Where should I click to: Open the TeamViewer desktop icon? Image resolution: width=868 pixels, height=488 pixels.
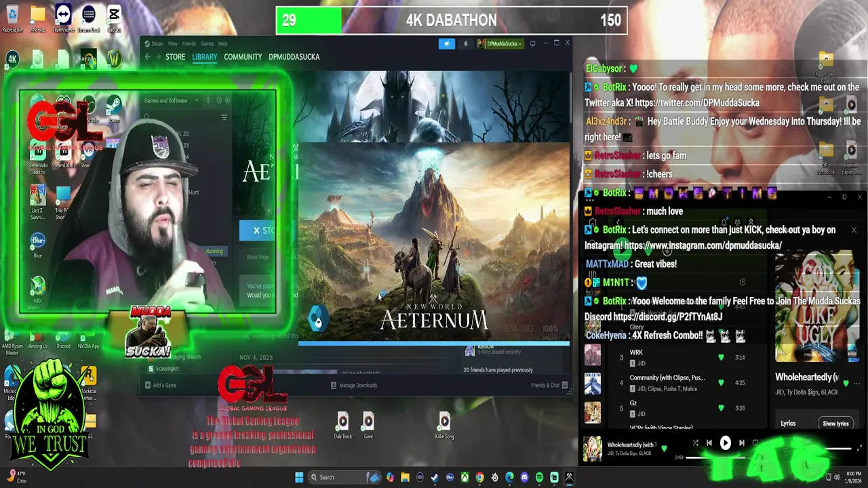[x=63, y=19]
